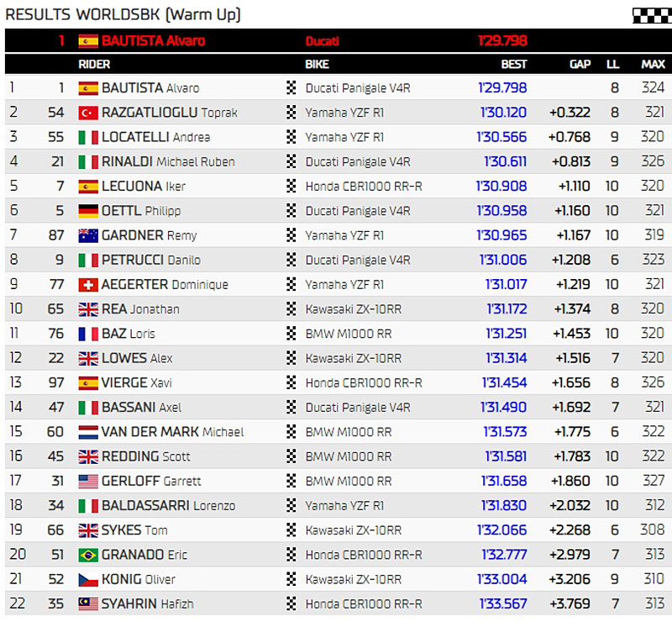Click the German flag next to OETTL

(x=88, y=211)
